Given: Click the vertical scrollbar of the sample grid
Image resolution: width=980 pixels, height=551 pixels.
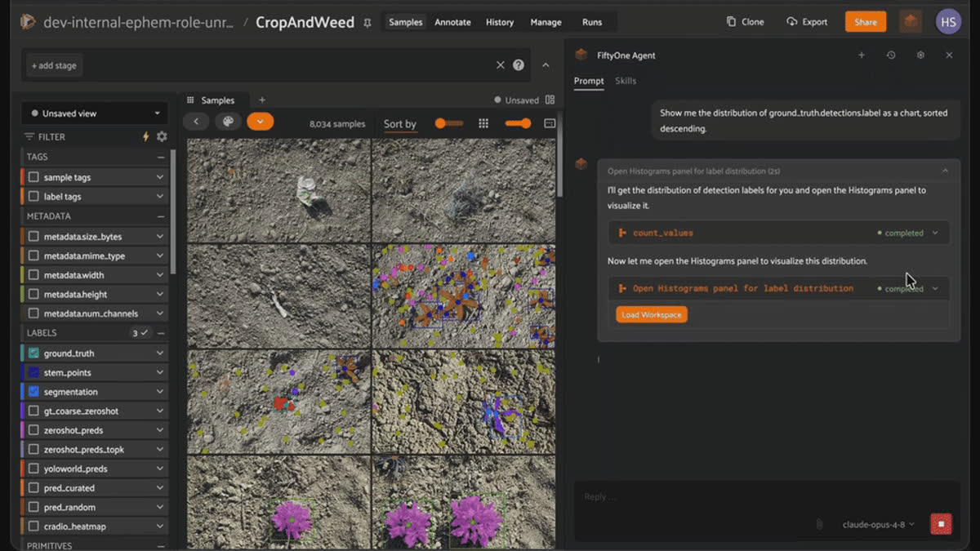Looking at the screenshot, I should tap(559, 167).
